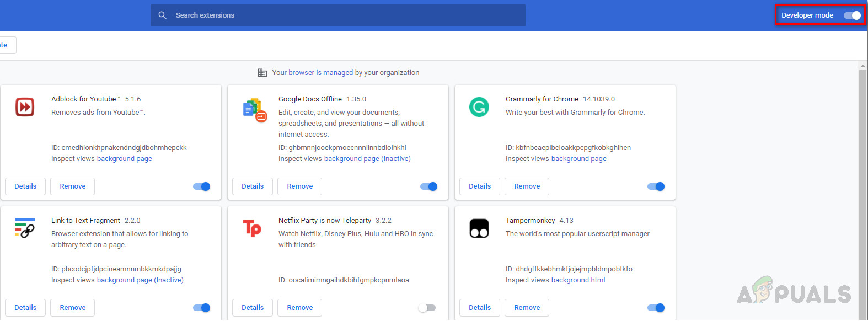The width and height of the screenshot is (868, 321).
Task: Click the partially visible Update button
Action: 8,45
